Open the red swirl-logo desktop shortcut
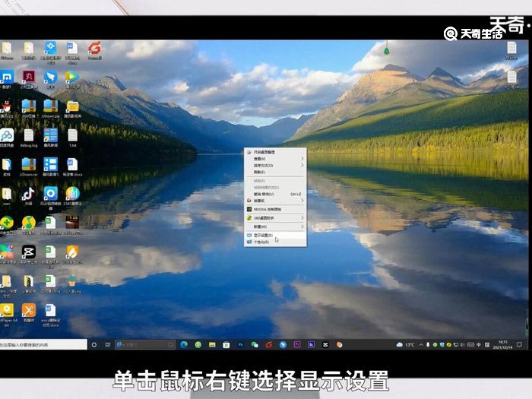This screenshot has width=532, height=399. coord(94,48)
